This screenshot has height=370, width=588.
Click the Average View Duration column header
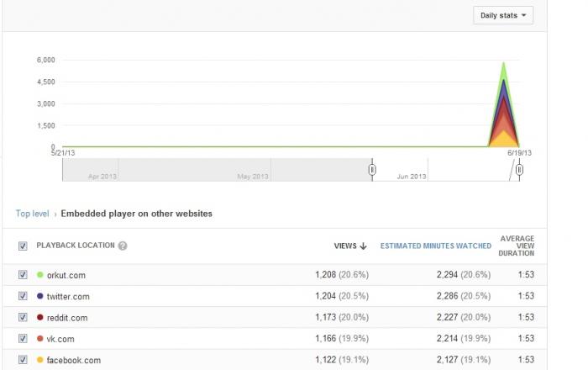click(517, 246)
